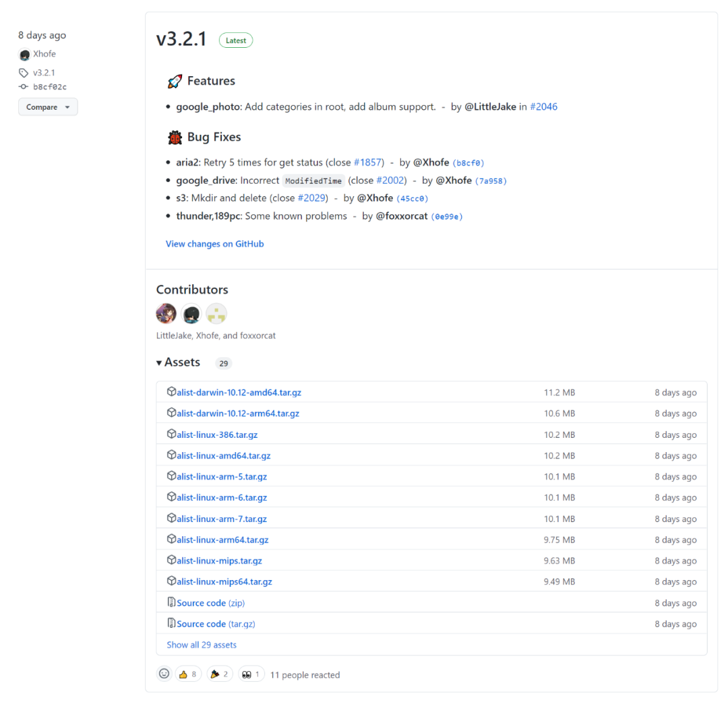Click file icon for Source code (tar.gz)
This screenshot has width=728, height=704.
coord(171,622)
